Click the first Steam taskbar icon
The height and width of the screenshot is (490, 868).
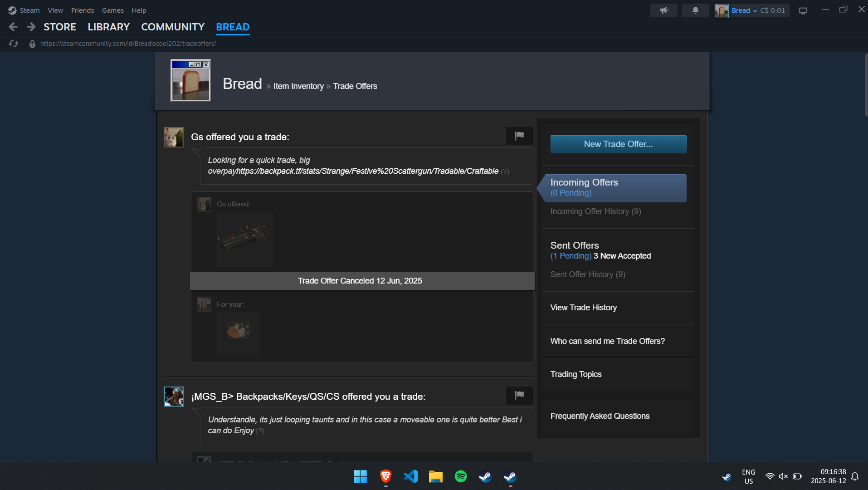click(x=485, y=476)
